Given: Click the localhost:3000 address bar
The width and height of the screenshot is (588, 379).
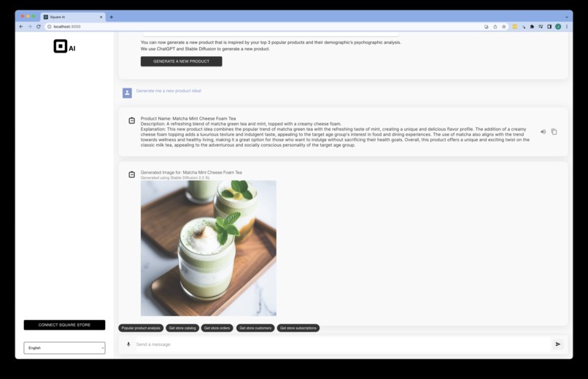Looking at the screenshot, I should [263, 26].
